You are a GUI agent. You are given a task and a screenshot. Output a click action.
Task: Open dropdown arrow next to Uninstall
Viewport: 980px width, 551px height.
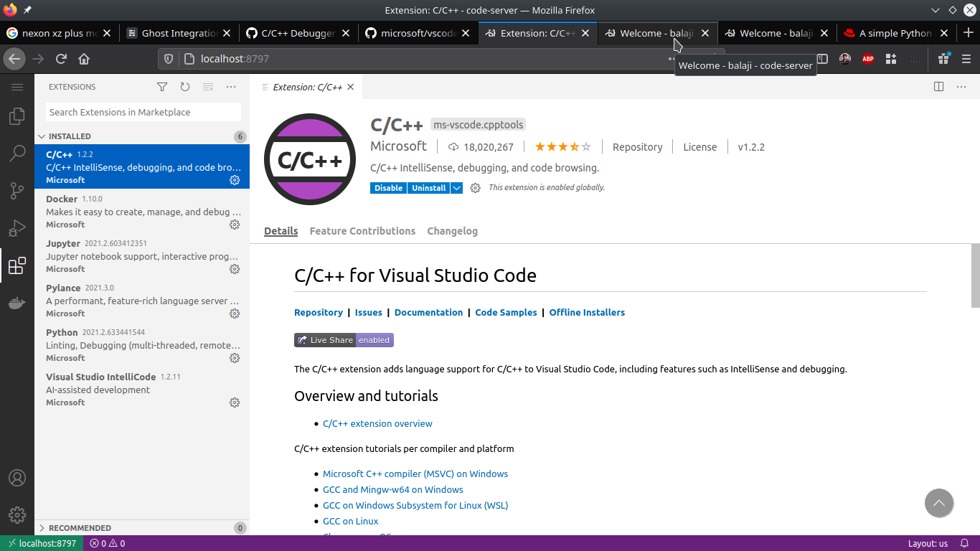457,188
